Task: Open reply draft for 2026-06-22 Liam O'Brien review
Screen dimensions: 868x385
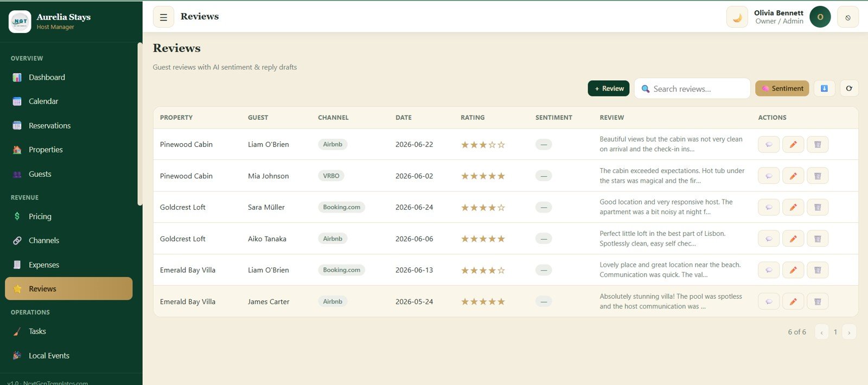Action: pyautogui.click(x=769, y=144)
